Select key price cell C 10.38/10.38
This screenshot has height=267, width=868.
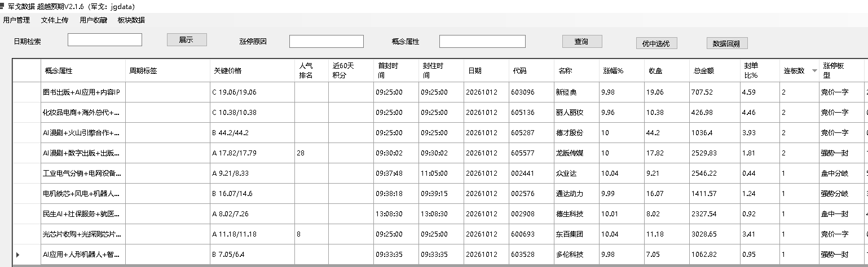click(x=252, y=113)
